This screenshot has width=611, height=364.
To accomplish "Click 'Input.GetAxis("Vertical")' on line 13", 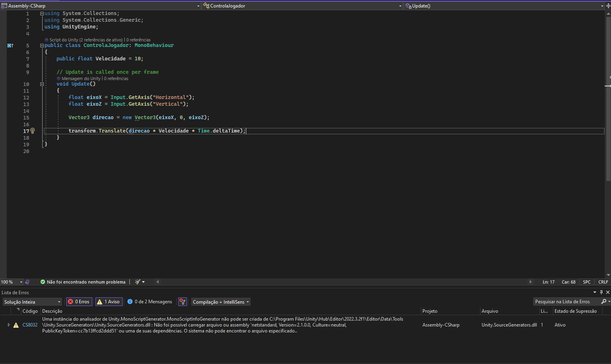I will [148, 104].
